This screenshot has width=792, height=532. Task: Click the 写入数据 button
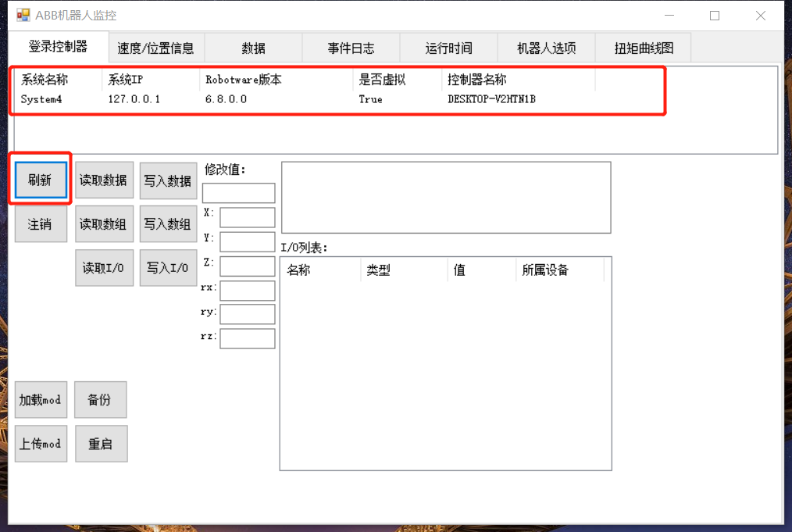coord(168,180)
